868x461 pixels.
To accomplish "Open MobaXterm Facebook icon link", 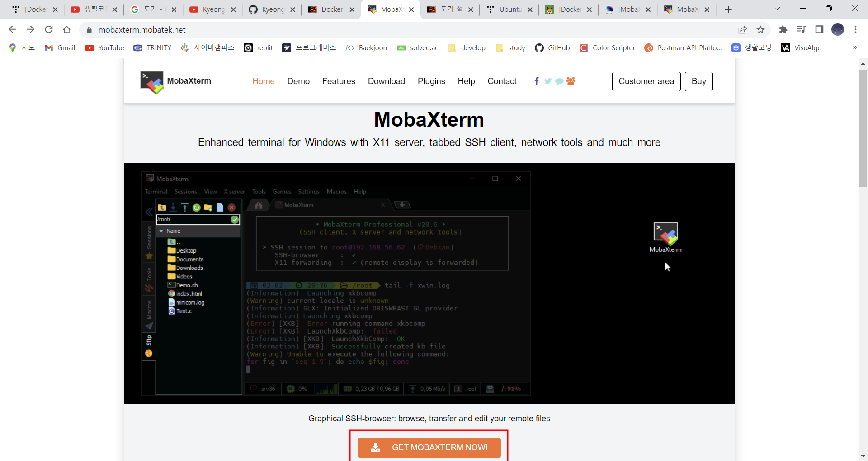I will tap(536, 81).
